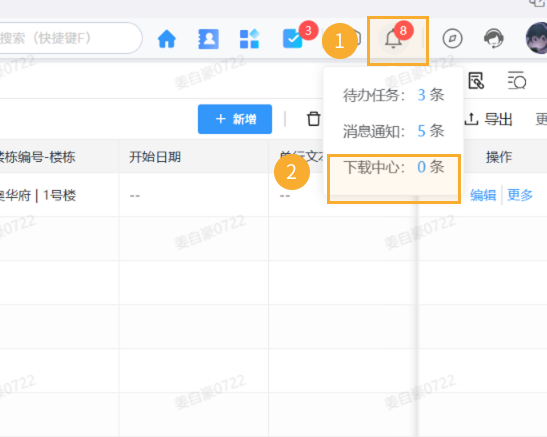The height and width of the screenshot is (437, 547).
Task: Open the application grid icon
Action: coord(249,39)
